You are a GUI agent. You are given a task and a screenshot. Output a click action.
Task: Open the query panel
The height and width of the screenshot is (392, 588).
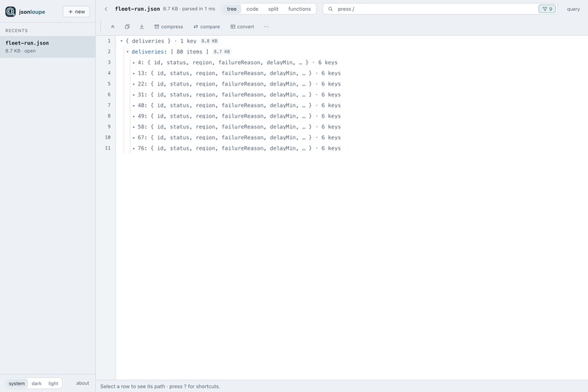[x=573, y=9]
